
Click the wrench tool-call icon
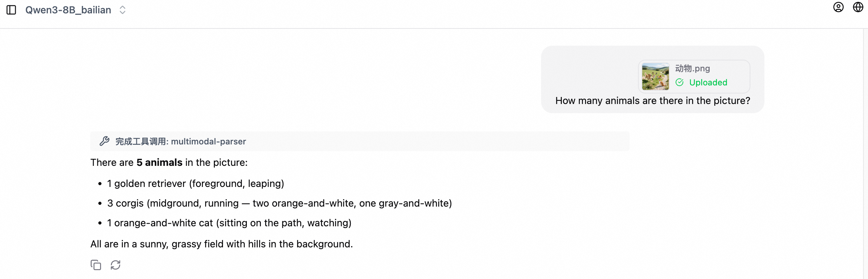(104, 141)
